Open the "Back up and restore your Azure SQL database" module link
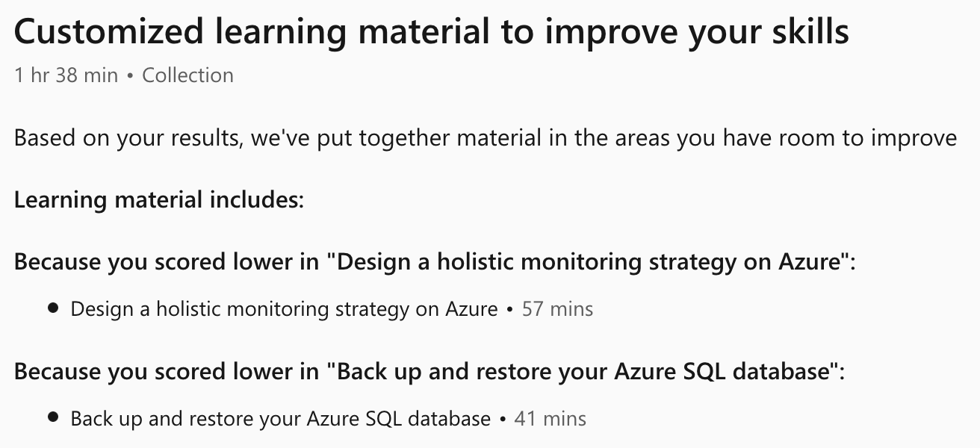Viewport: 980px width, 448px height. 280,419
